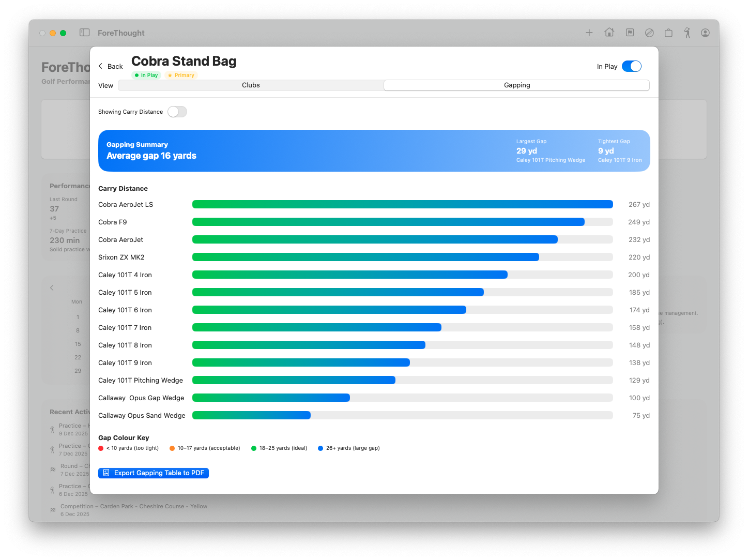748x560 pixels.
Task: Click the Cobra AeroJet club label
Action: click(121, 239)
